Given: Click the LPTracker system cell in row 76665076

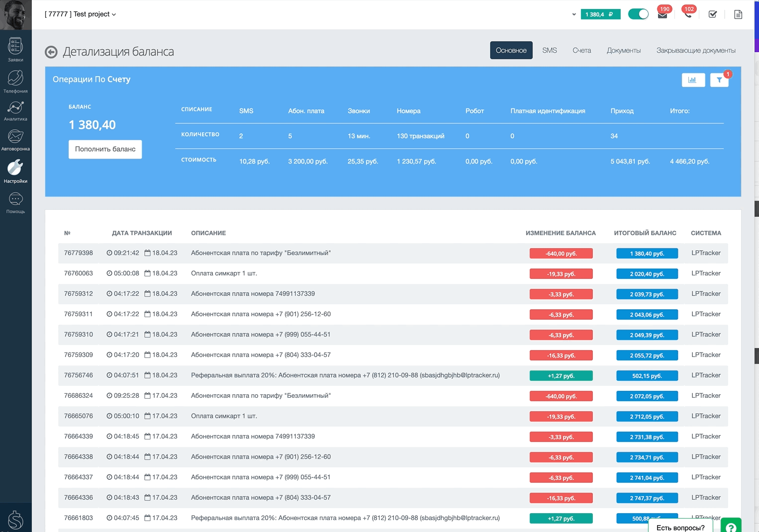Looking at the screenshot, I should (706, 416).
